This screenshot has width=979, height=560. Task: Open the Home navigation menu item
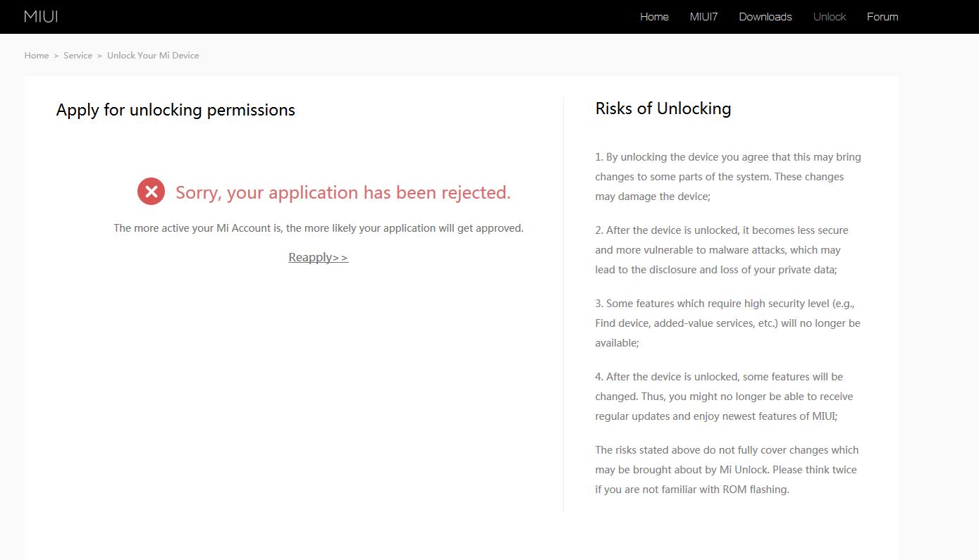tap(654, 17)
